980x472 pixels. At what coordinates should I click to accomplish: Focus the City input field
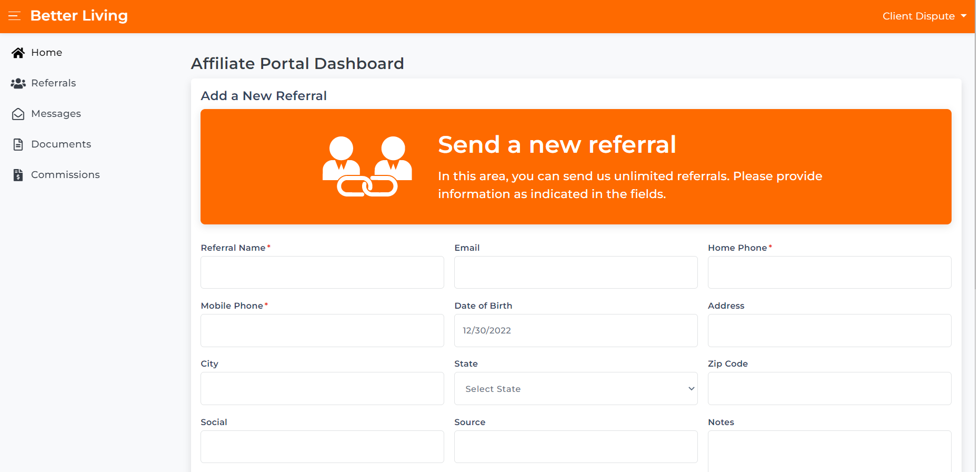[x=322, y=389]
